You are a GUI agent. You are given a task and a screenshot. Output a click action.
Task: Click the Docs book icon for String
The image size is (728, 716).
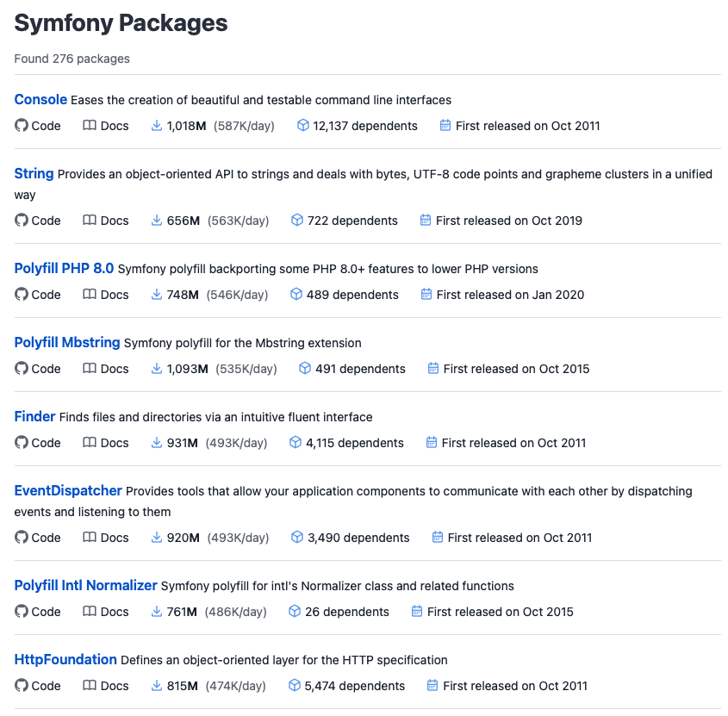click(x=90, y=221)
